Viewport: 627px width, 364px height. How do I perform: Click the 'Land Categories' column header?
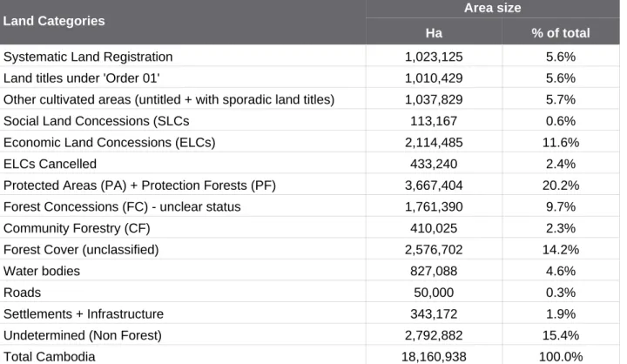[54, 21]
